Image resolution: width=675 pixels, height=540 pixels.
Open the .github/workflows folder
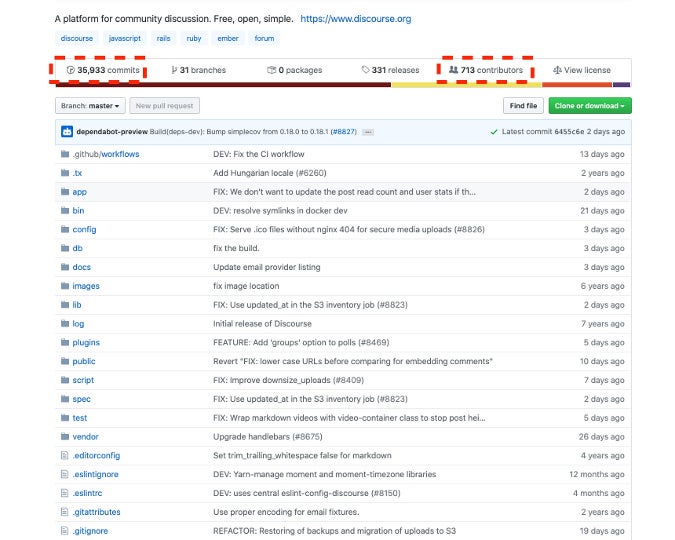[106, 154]
